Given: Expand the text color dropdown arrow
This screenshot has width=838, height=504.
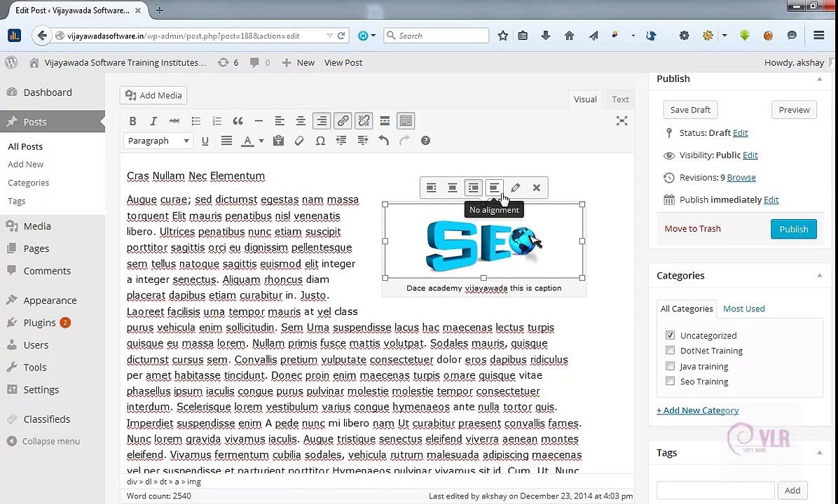Looking at the screenshot, I should click(261, 141).
